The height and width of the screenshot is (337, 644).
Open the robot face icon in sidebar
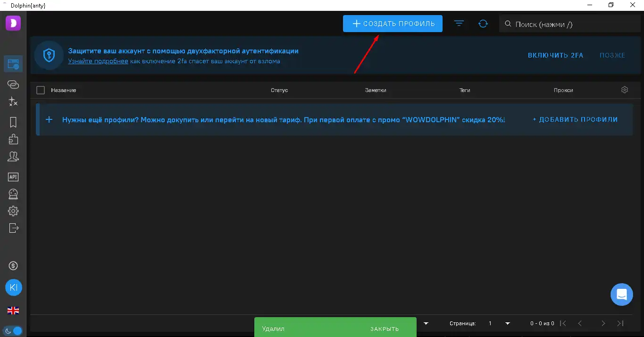tap(13, 194)
